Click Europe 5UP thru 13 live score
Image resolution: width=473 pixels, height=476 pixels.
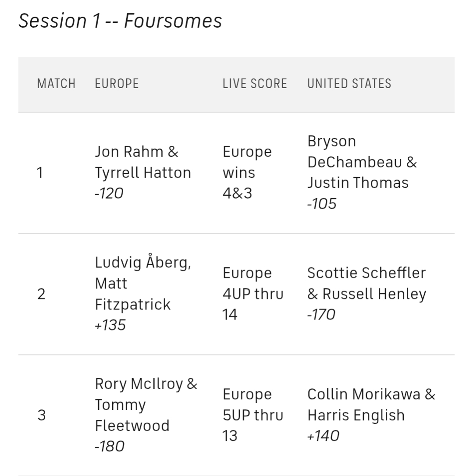(x=253, y=415)
